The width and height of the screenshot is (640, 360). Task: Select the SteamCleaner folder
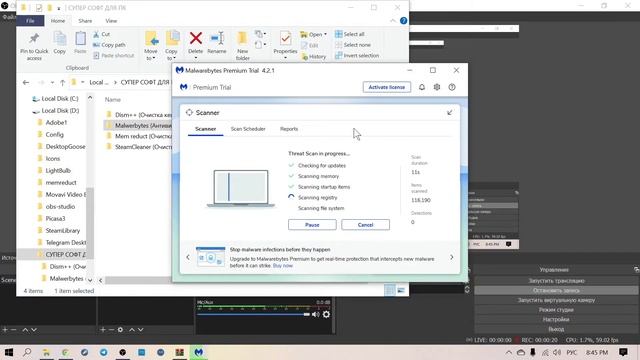[x=138, y=147]
